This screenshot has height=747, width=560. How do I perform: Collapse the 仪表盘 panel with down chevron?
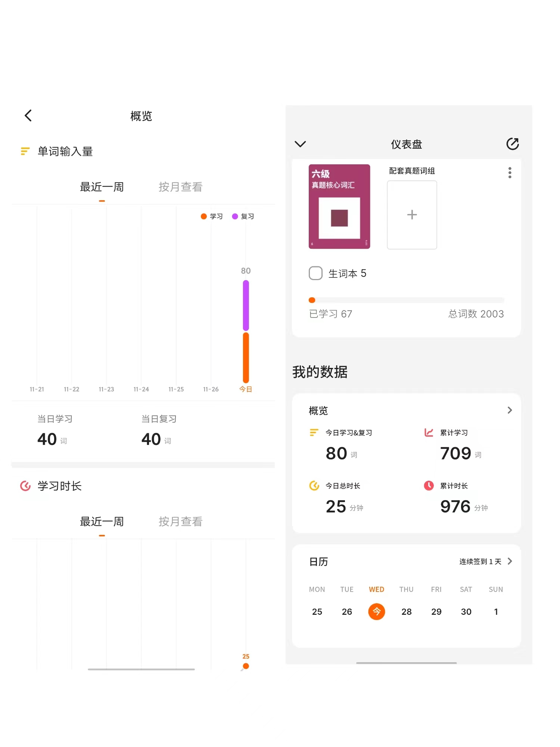300,144
